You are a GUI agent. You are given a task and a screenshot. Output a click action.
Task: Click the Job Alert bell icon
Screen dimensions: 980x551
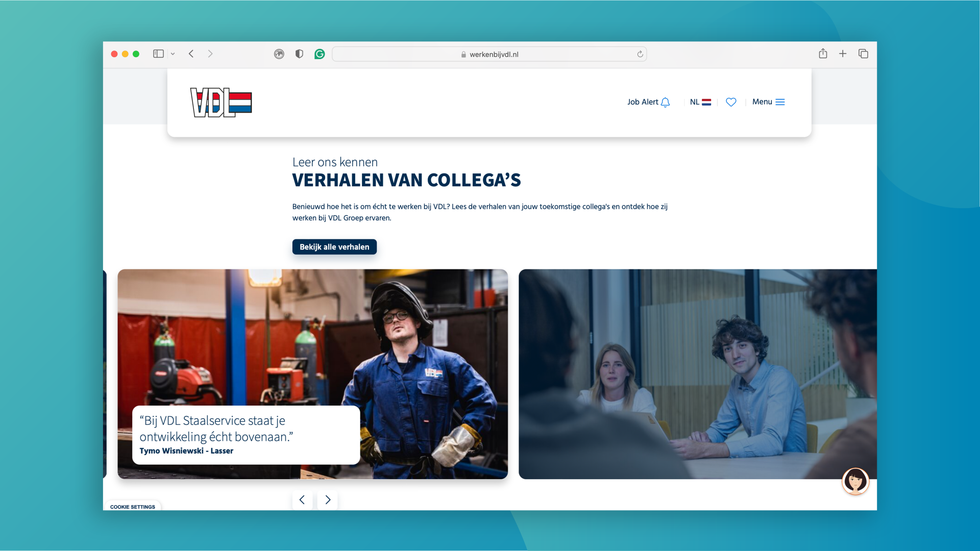pos(665,102)
